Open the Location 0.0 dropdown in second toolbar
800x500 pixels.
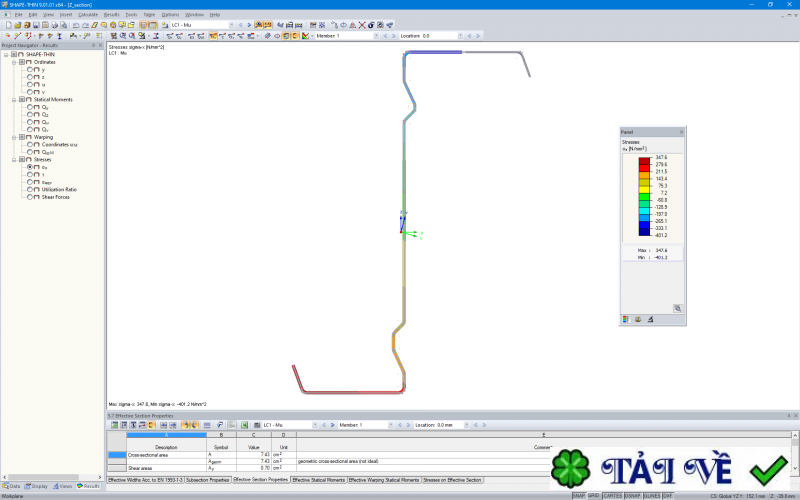[x=460, y=36]
